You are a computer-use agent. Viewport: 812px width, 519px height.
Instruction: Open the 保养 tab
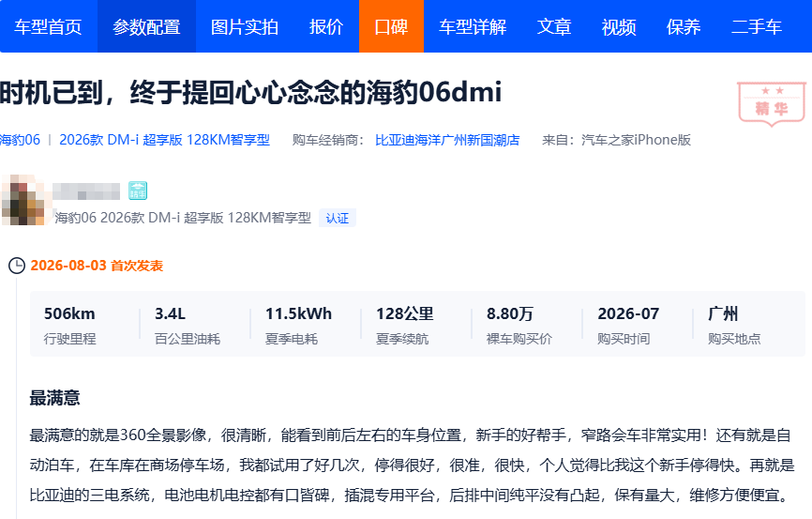click(683, 26)
